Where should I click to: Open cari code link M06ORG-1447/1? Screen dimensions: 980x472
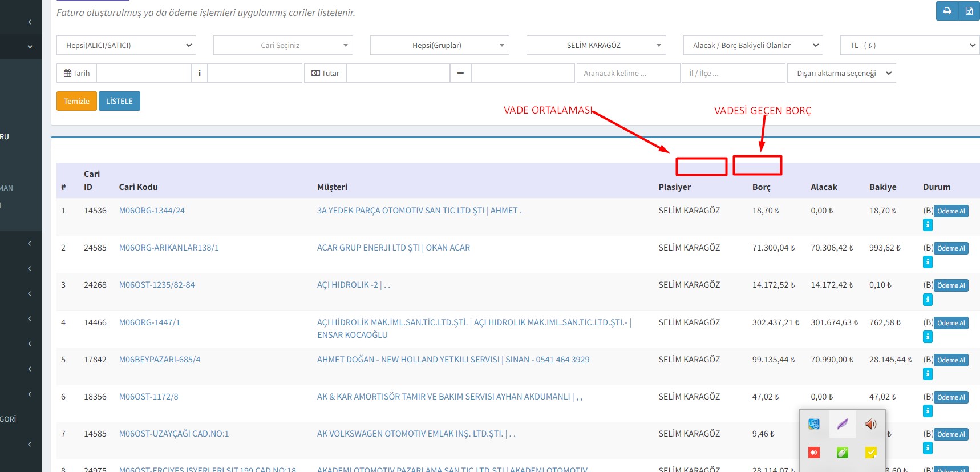click(x=149, y=322)
